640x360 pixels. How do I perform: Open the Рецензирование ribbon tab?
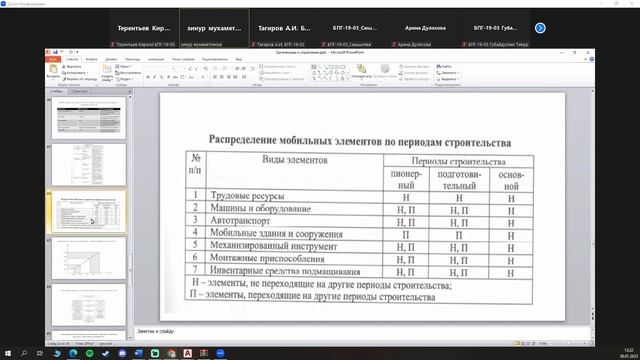pyautogui.click(x=215, y=59)
